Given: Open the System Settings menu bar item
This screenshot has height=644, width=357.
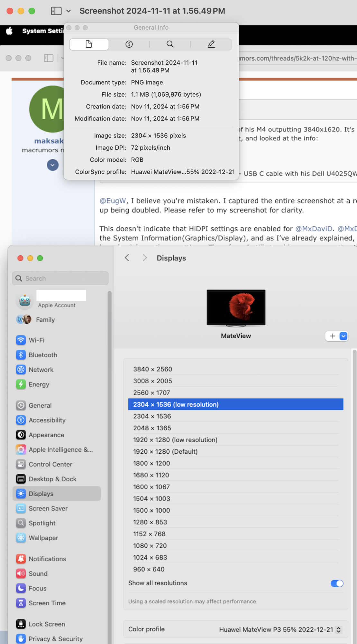Looking at the screenshot, I should [43, 31].
